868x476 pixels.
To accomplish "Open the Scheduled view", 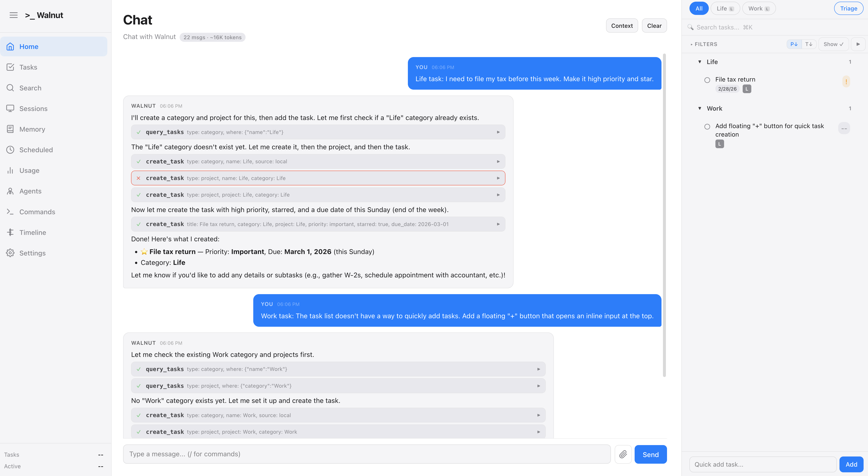I will point(36,150).
